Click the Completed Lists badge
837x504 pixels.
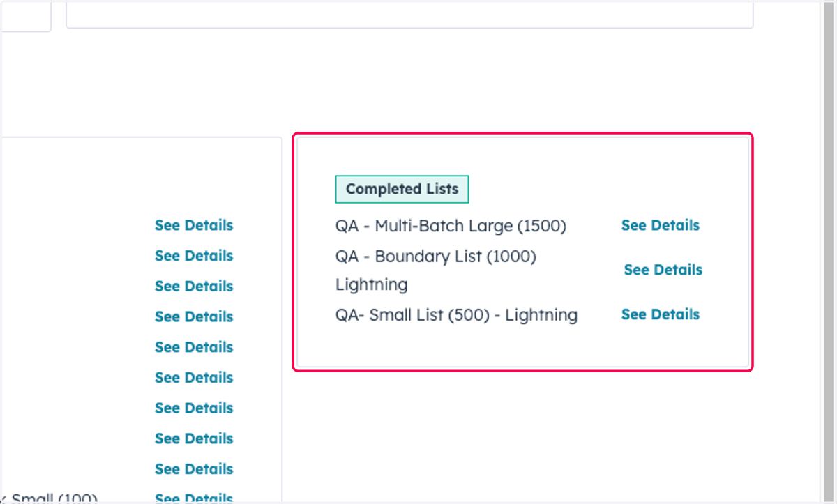pos(402,189)
